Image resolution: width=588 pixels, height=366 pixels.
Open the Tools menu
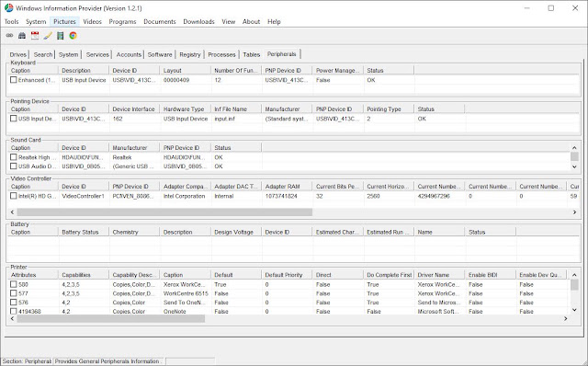(11, 21)
